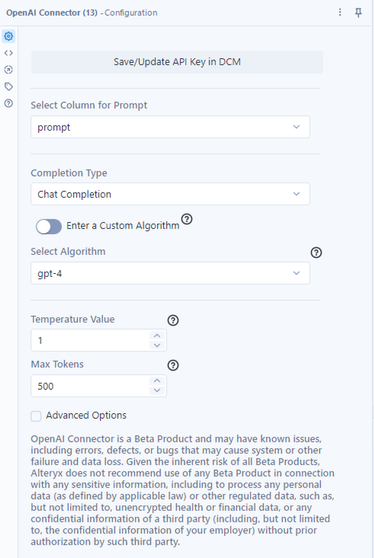Click help icon beside Enter a Custom Algorithm
The height and width of the screenshot is (558, 374).
[187, 219]
